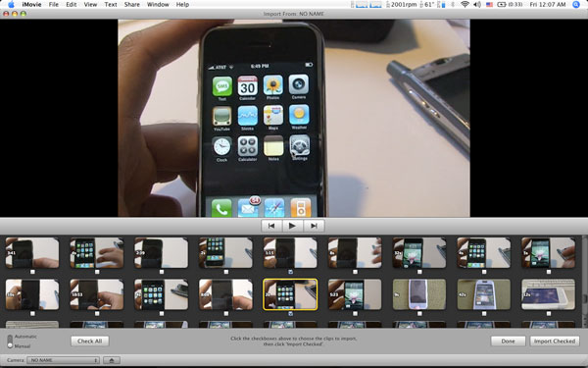Open the Edit menu
The image size is (588, 368).
click(72, 5)
